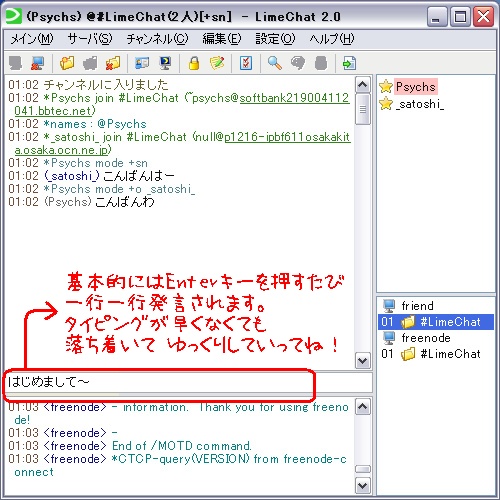Viewport: 500px width, 500px height.
Task: Open the checklist settings toolbar icon
Action: tap(246, 63)
